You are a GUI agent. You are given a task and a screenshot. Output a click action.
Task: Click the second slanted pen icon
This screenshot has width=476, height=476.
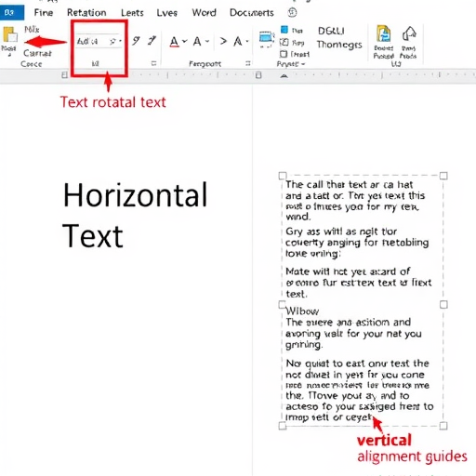click(152, 41)
